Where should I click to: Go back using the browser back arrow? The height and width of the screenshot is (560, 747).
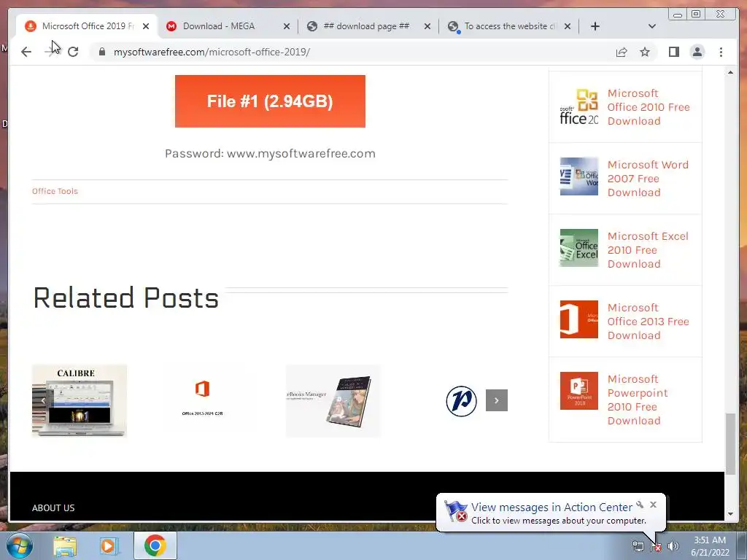click(x=26, y=52)
